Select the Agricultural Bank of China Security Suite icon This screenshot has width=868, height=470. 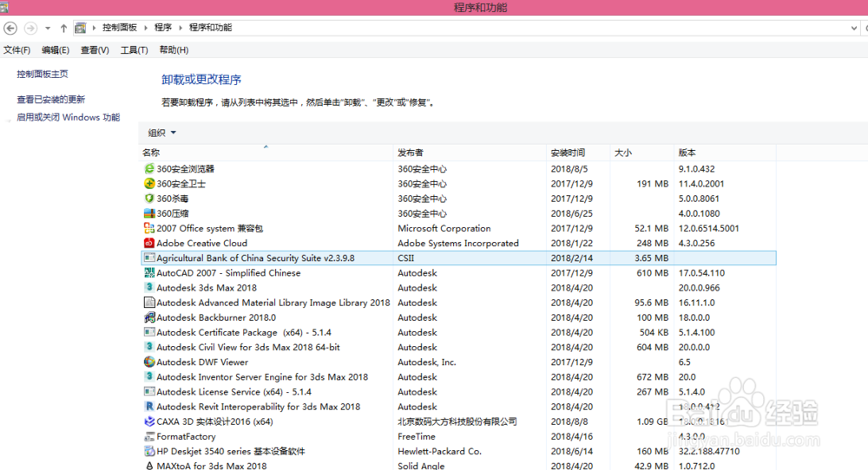(149, 258)
